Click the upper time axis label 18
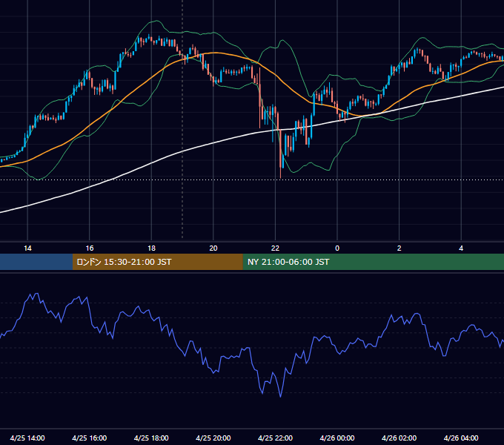 click(x=151, y=248)
